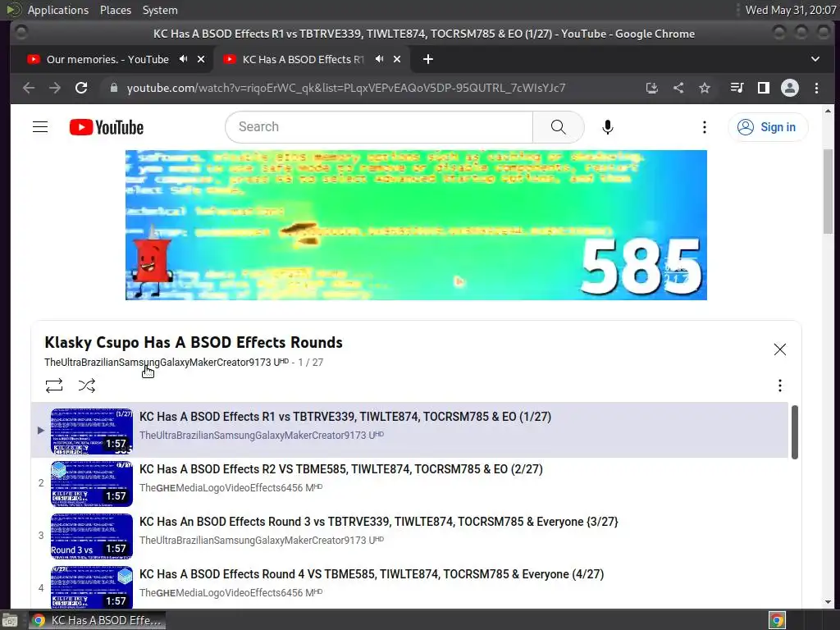Viewport: 840px width, 630px height.
Task: Click thumbnail of Round 4 video
Action: (x=92, y=587)
